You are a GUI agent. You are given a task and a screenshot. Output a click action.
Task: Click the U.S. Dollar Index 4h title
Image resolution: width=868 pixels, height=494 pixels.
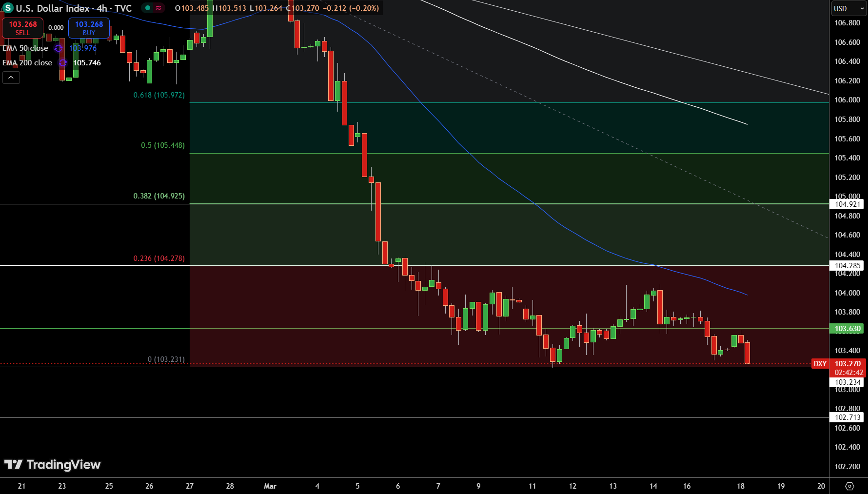[x=74, y=8]
